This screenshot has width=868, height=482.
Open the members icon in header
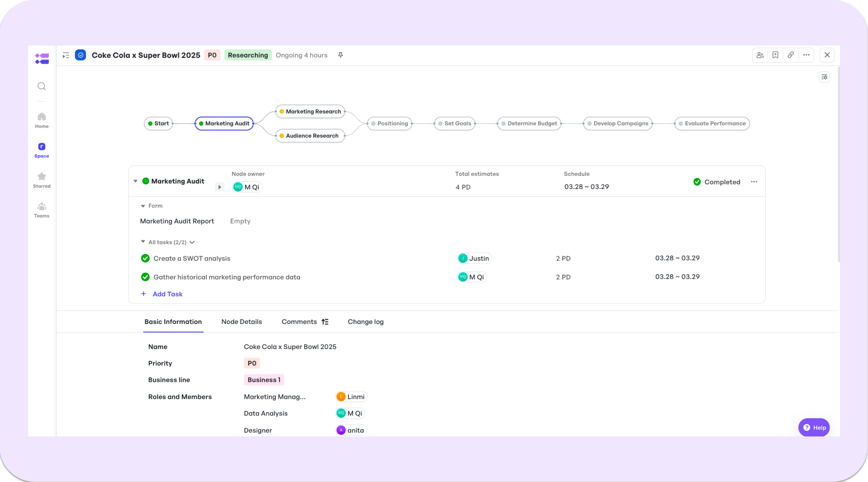click(760, 55)
